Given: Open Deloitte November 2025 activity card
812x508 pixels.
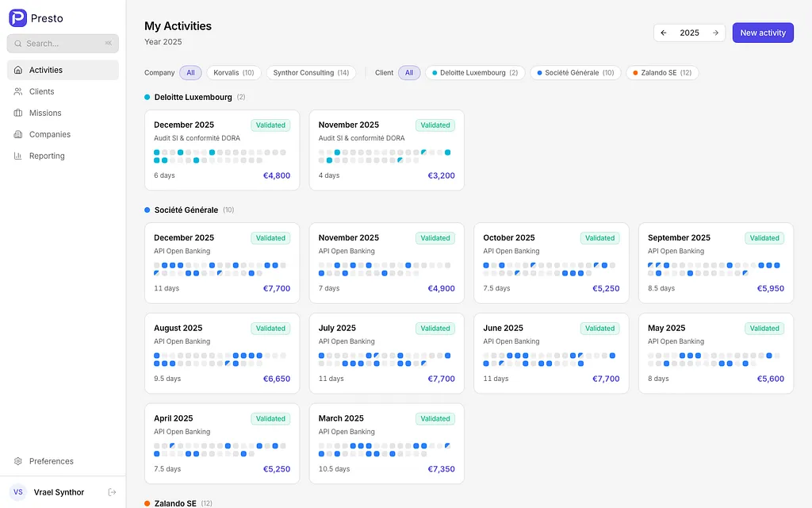Looking at the screenshot, I should tap(387, 150).
